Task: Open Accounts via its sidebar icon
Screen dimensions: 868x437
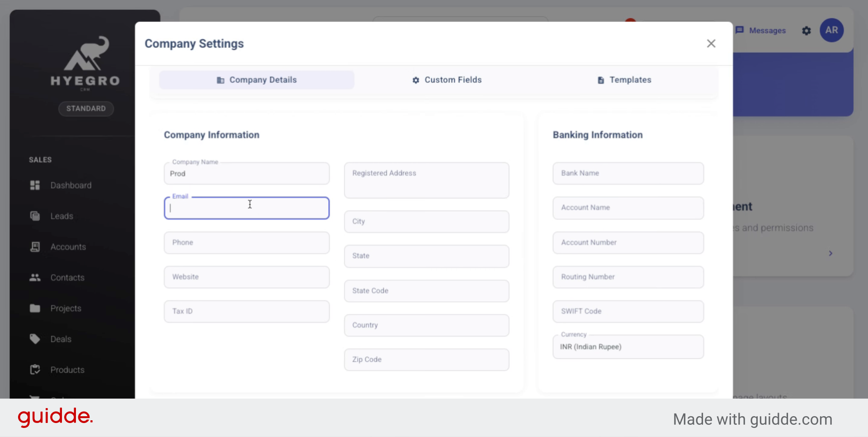Action: pos(35,247)
